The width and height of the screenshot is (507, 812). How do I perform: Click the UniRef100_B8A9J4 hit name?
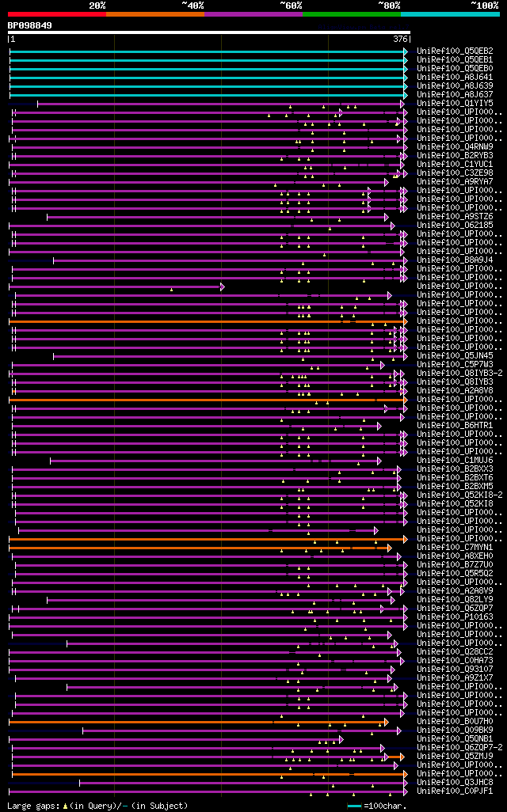pos(455,260)
